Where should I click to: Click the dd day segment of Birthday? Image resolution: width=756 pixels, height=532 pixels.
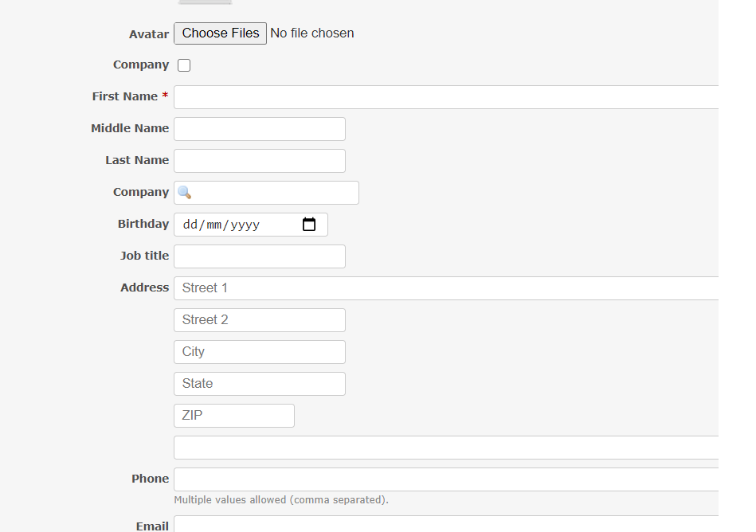coord(190,224)
